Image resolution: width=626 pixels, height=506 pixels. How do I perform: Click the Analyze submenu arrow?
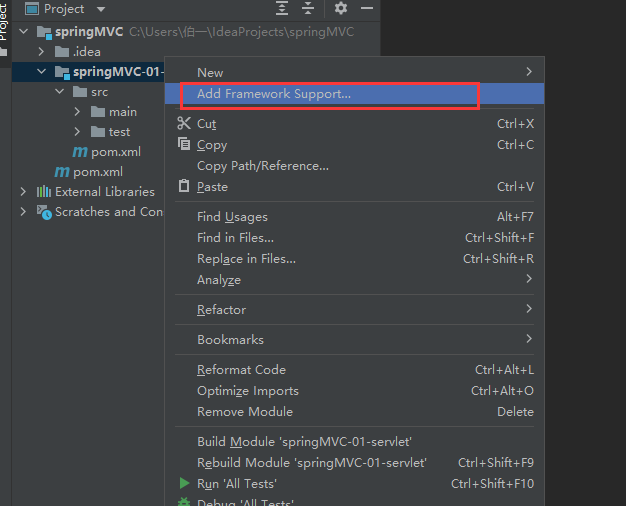tap(529, 279)
